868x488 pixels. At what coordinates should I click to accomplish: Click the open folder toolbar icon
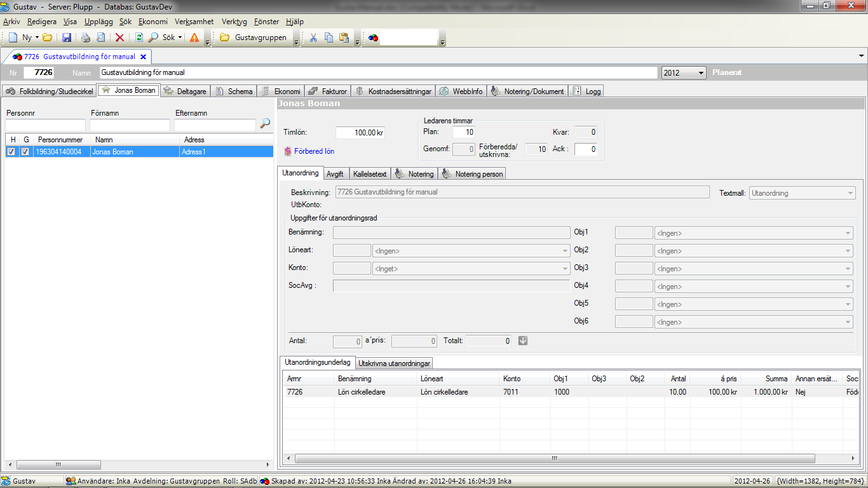(x=48, y=37)
